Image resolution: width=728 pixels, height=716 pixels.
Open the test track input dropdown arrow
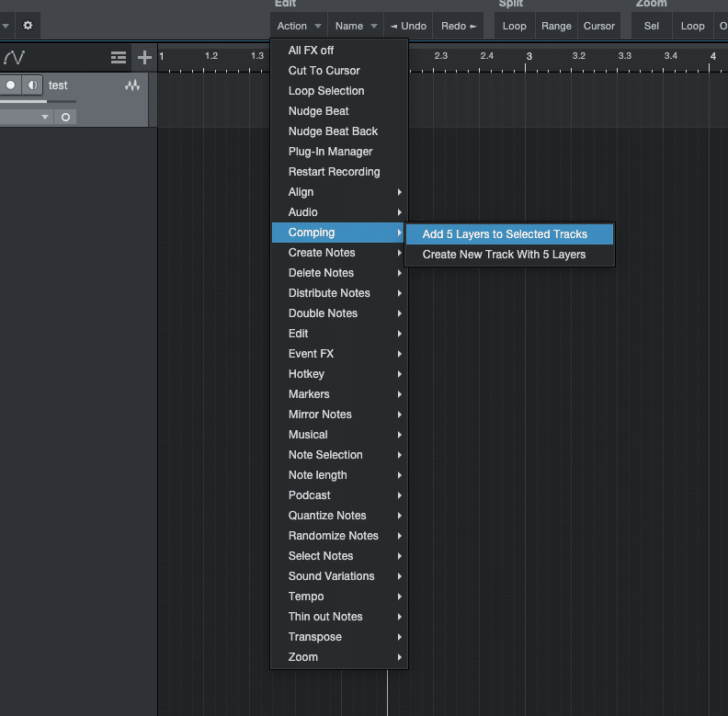coord(45,117)
